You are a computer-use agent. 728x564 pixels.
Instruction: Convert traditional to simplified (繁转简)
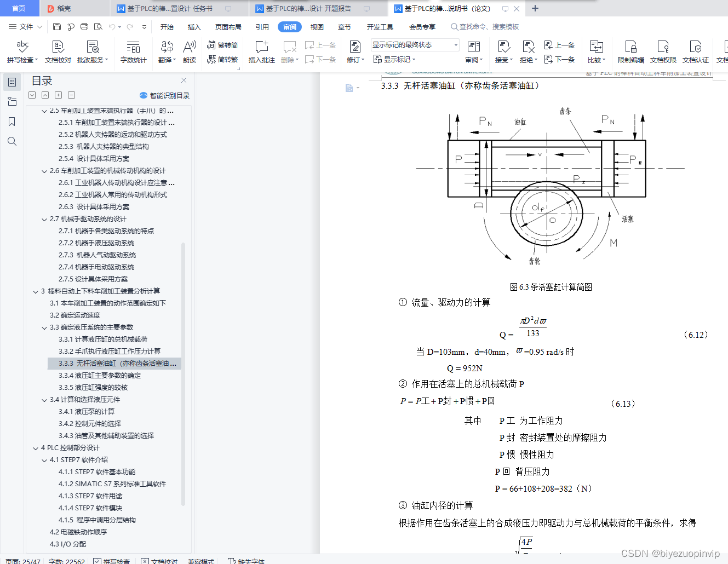click(222, 45)
